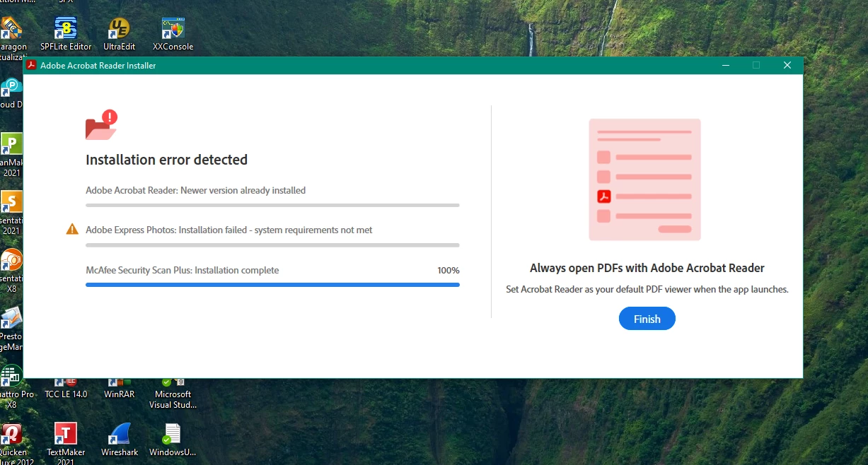The width and height of the screenshot is (868, 465).
Task: Open PlanMaker 2021 desktop shortcut
Action: pos(11,154)
